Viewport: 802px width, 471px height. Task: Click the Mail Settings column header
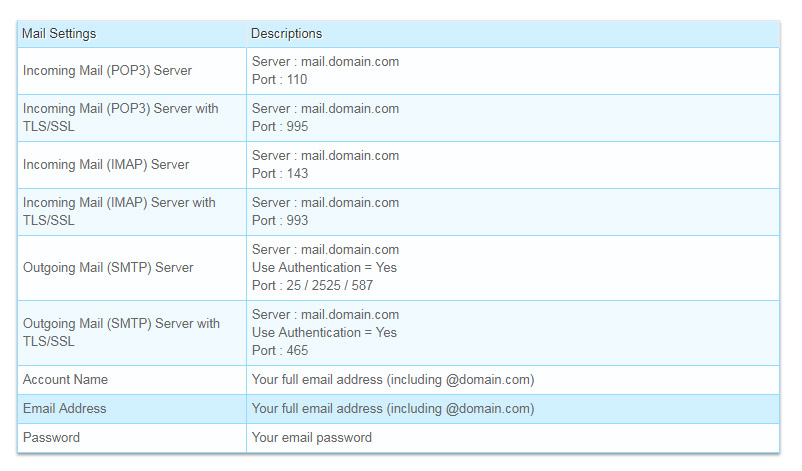[x=59, y=34]
